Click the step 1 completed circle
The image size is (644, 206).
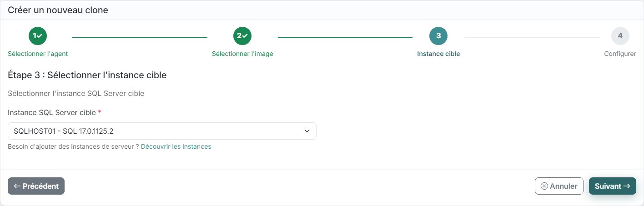tap(38, 36)
